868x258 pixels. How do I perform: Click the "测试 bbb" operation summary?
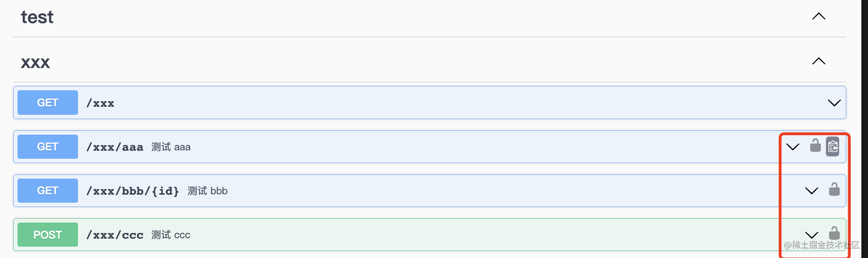pos(208,191)
